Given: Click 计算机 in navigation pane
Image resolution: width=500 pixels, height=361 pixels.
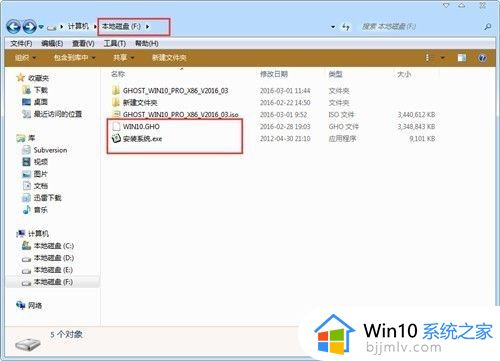Looking at the screenshot, I should pos(38,234).
